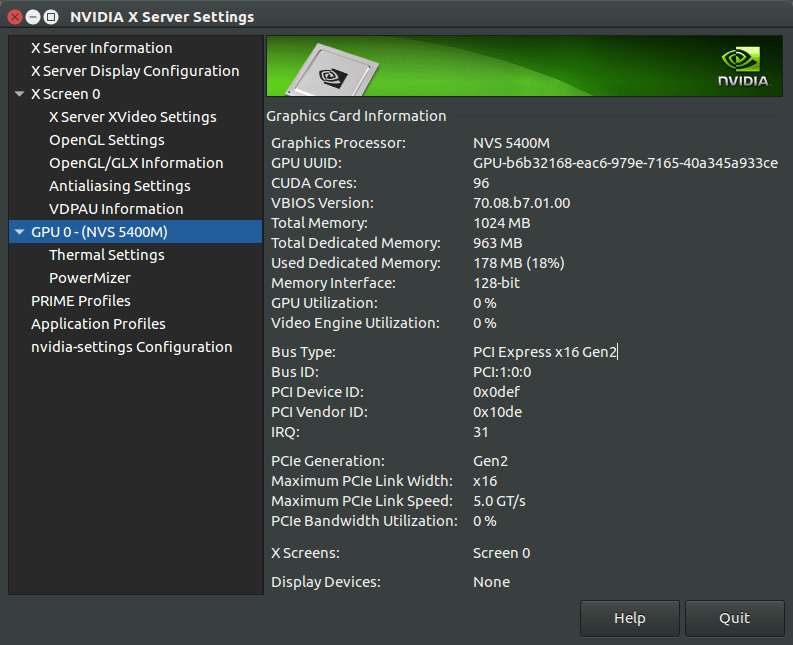Click the Help button
The height and width of the screenshot is (645, 793).
(630, 618)
